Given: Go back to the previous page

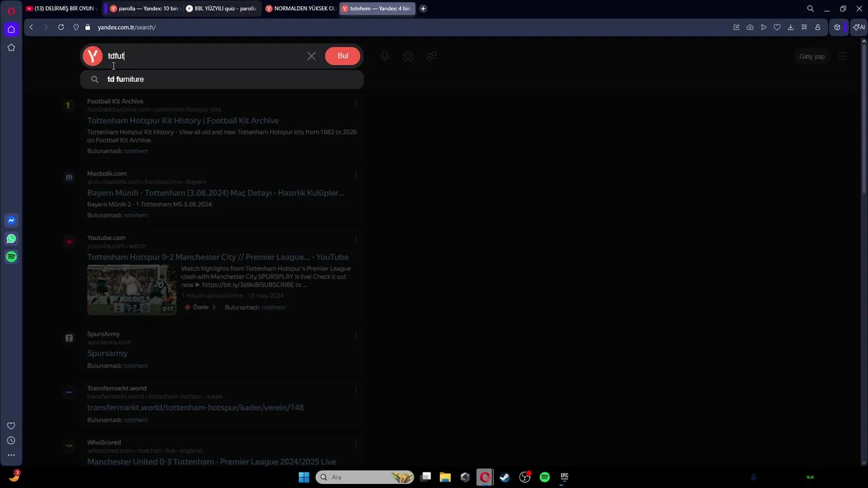Looking at the screenshot, I should click(x=31, y=27).
